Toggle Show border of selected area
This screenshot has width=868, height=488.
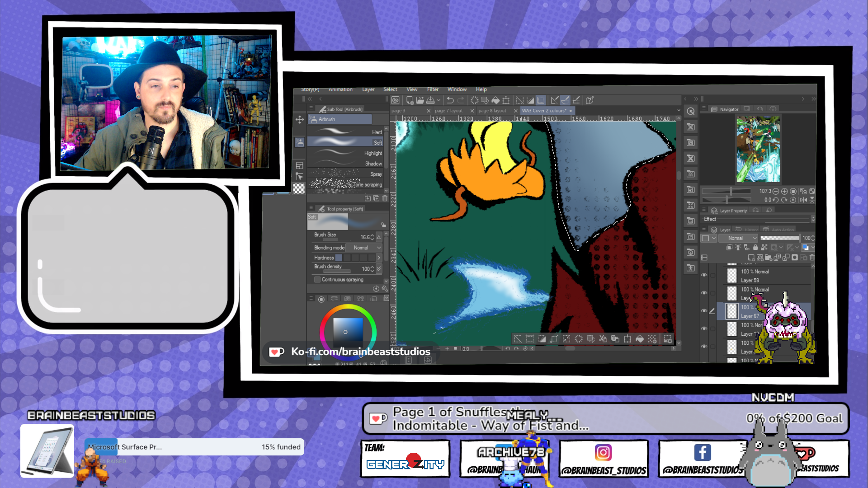(541, 100)
